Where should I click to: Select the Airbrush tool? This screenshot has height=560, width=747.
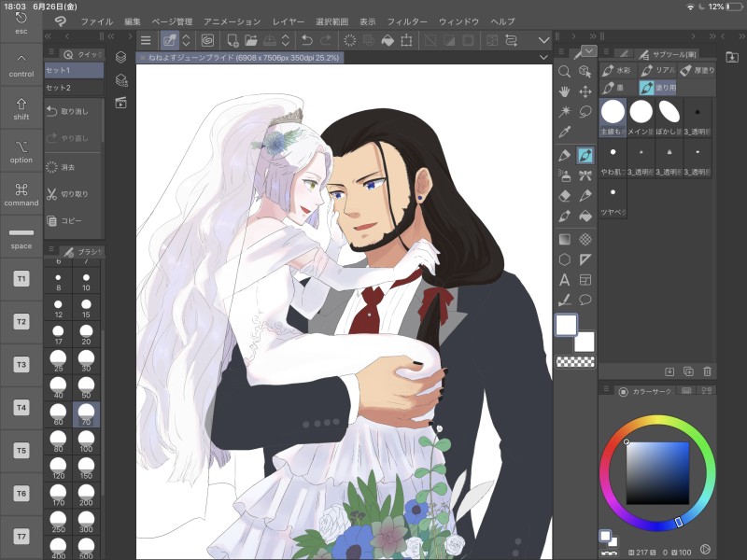click(x=565, y=175)
